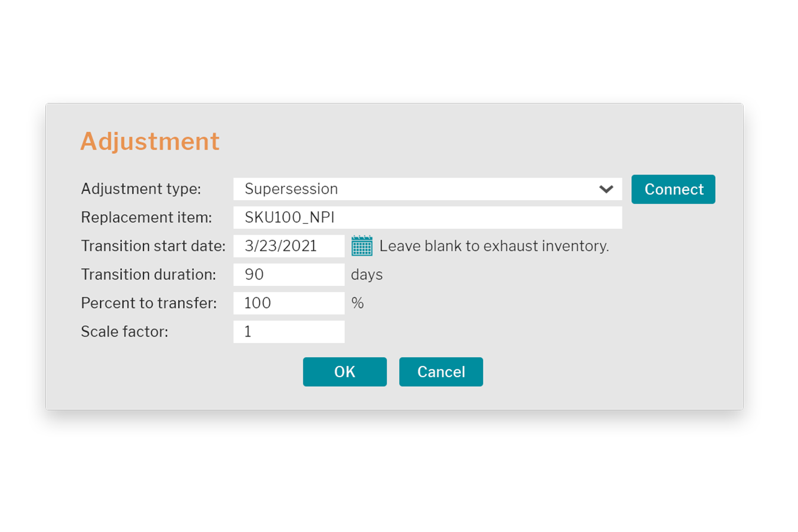Image resolution: width=798 pixels, height=532 pixels.
Task: Click the Adjustment type chevron arrow
Action: tap(606, 189)
